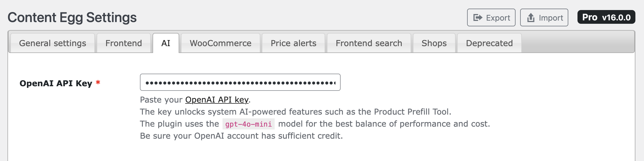Open the WooCommerce tab
This screenshot has height=161, width=644.
(x=220, y=43)
